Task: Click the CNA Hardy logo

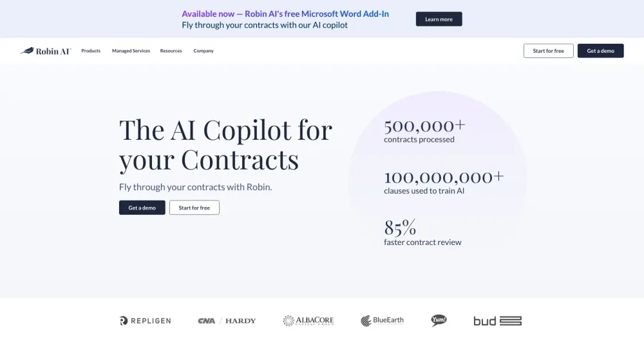Action: click(227, 320)
